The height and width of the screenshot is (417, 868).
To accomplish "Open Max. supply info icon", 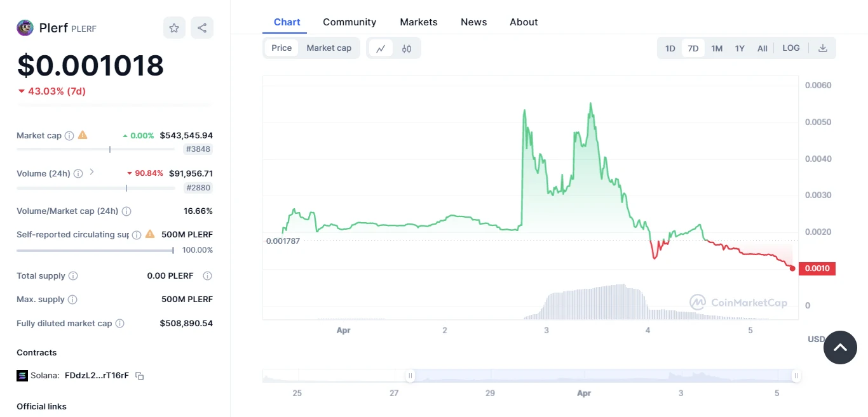I will (72, 300).
